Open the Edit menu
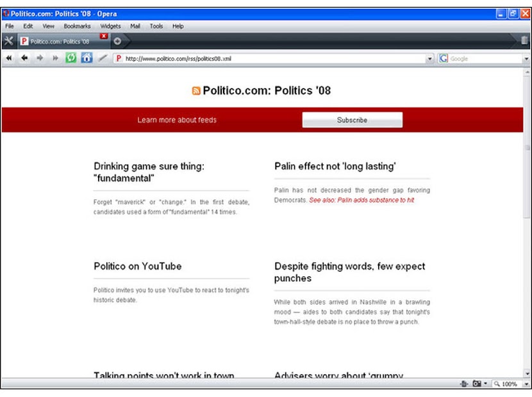The image size is (532, 397). 28,26
